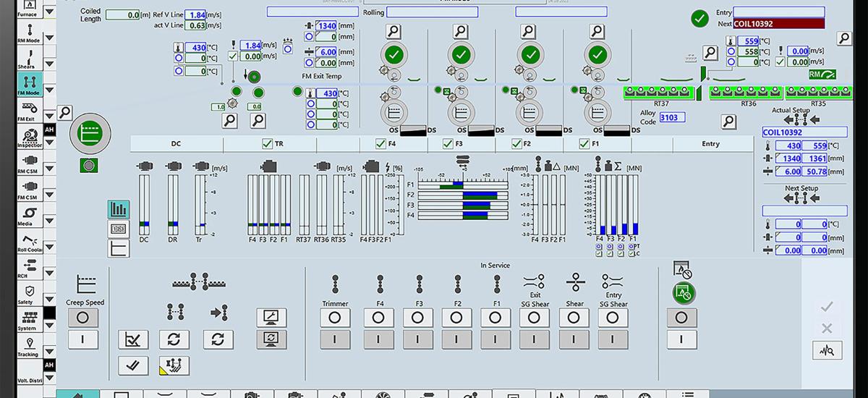The image size is (868, 398).
Task: Expand the FM Exit dropdown arrow
Action: click(x=49, y=117)
